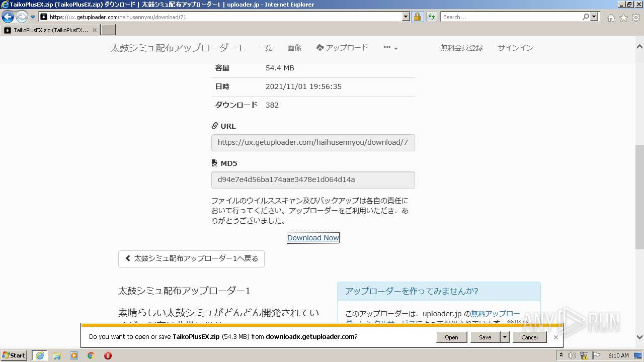This screenshot has width=644, height=362.
Task: Open a new blank tab
Action: coord(108,30)
